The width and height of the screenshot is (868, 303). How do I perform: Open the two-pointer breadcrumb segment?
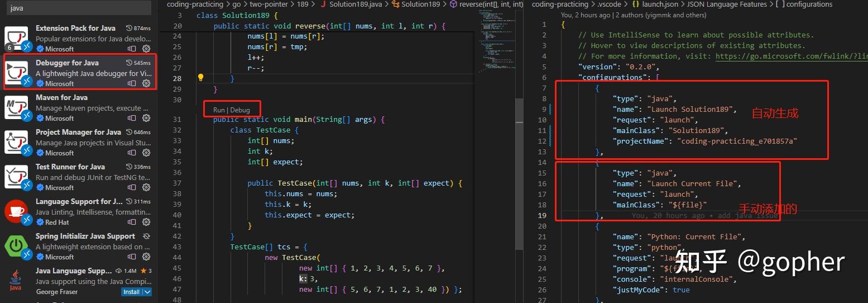(268, 4)
